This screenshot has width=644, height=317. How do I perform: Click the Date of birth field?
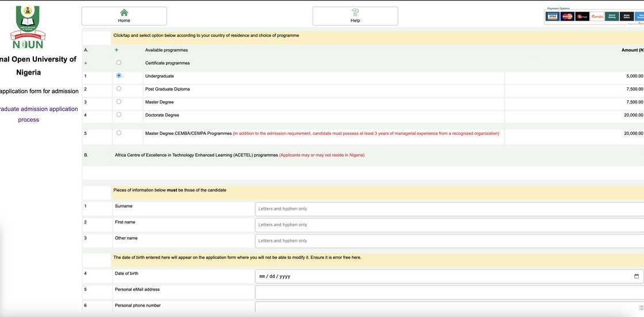point(449,276)
